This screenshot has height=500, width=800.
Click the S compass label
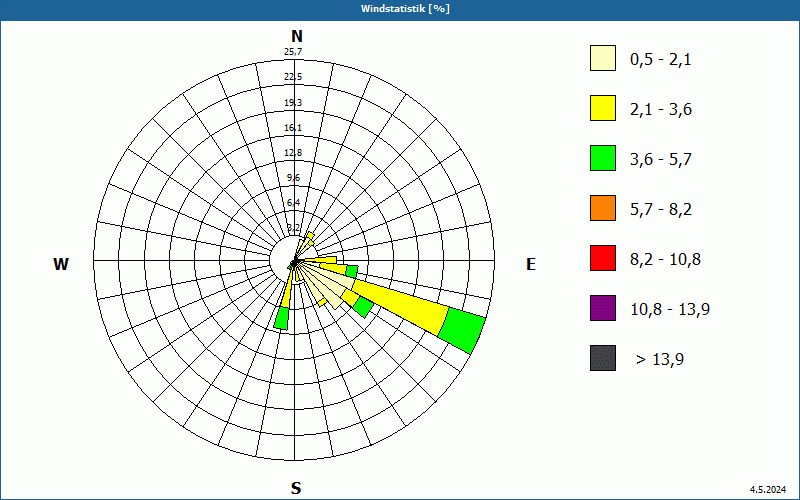(x=296, y=488)
